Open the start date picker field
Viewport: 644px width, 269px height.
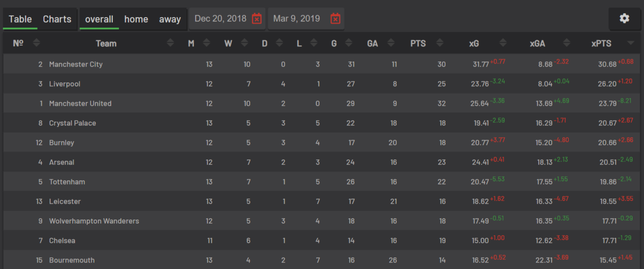click(x=220, y=19)
